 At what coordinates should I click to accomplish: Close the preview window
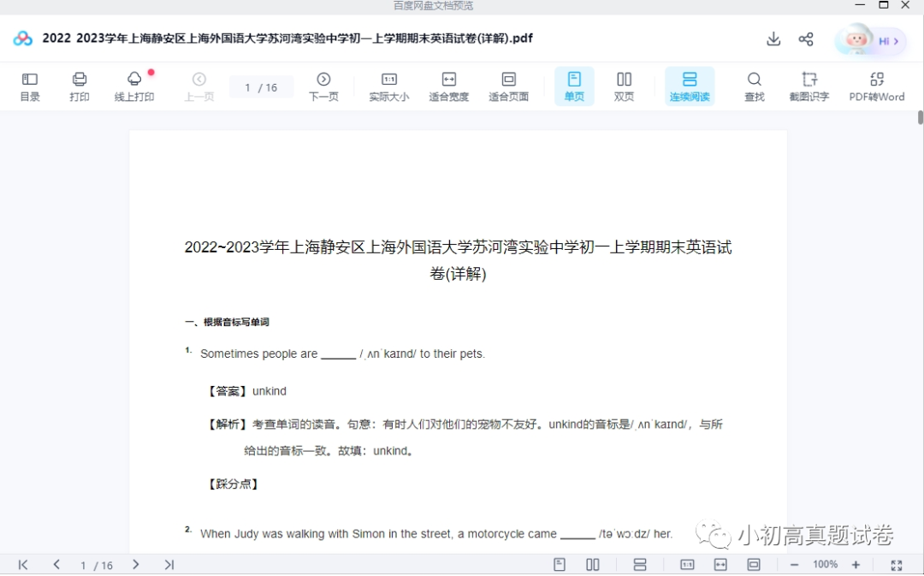tap(906, 5)
